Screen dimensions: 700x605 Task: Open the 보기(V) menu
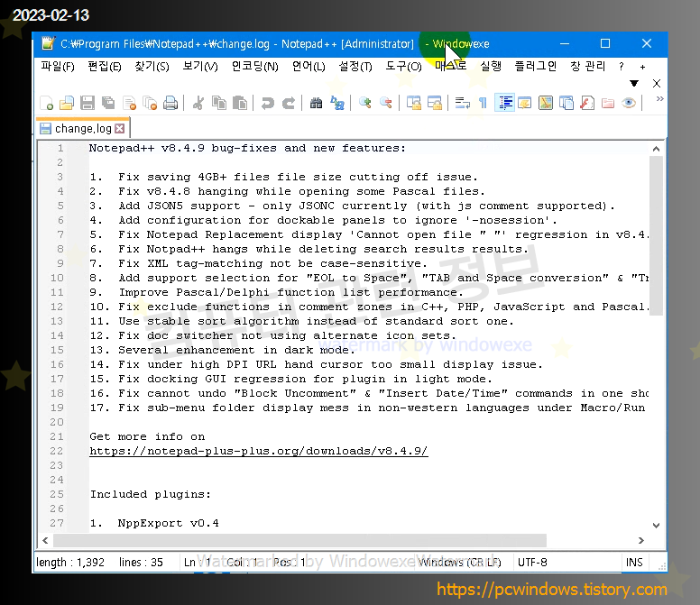[x=200, y=67]
